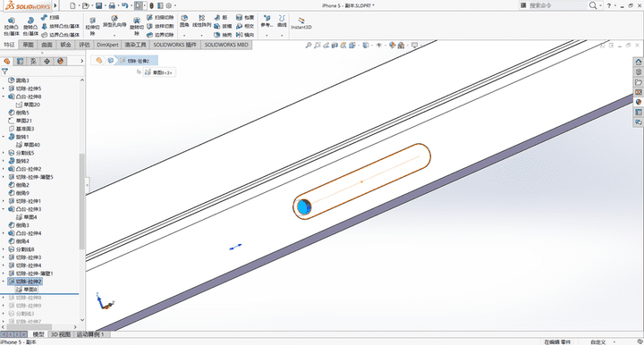Select the 扫描 sweep tool

[50, 18]
